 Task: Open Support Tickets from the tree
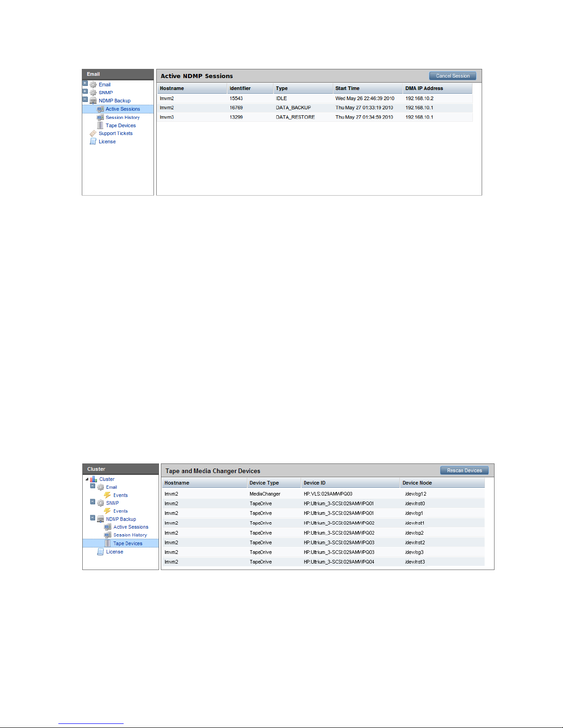115,134
